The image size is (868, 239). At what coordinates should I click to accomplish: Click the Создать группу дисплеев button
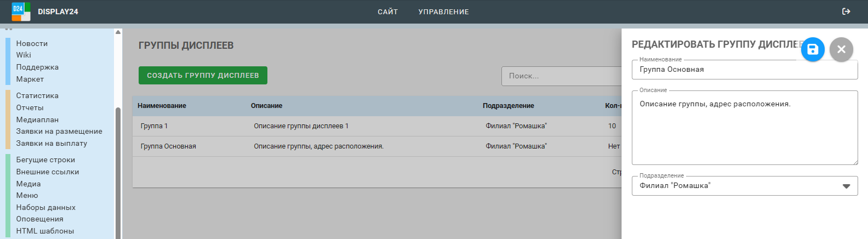(x=203, y=76)
